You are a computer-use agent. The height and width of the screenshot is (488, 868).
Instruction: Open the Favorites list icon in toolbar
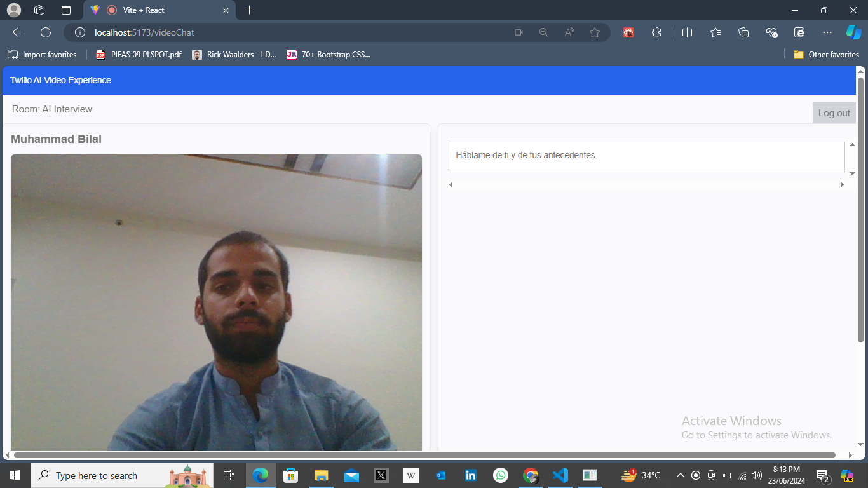click(715, 32)
